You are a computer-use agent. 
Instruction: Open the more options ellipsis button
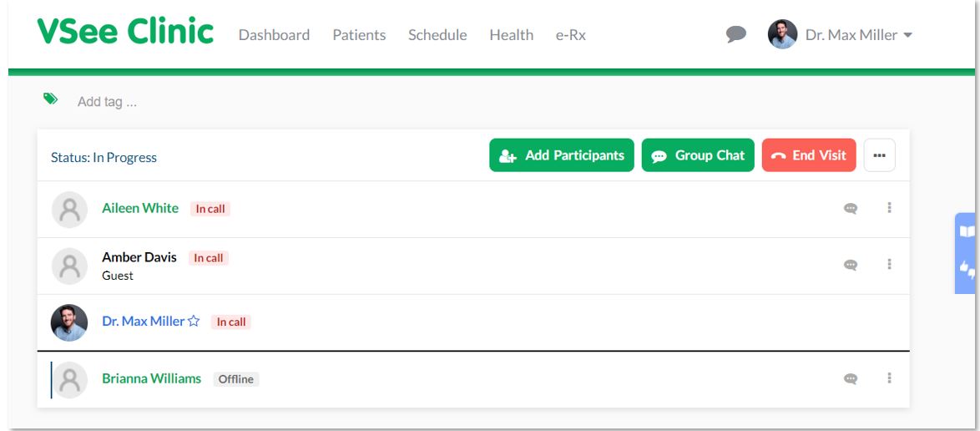(879, 155)
